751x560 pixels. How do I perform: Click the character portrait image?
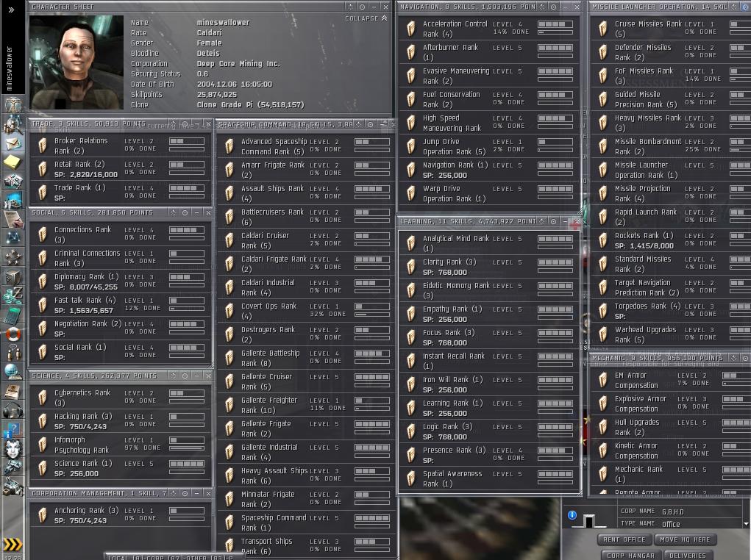click(x=76, y=62)
